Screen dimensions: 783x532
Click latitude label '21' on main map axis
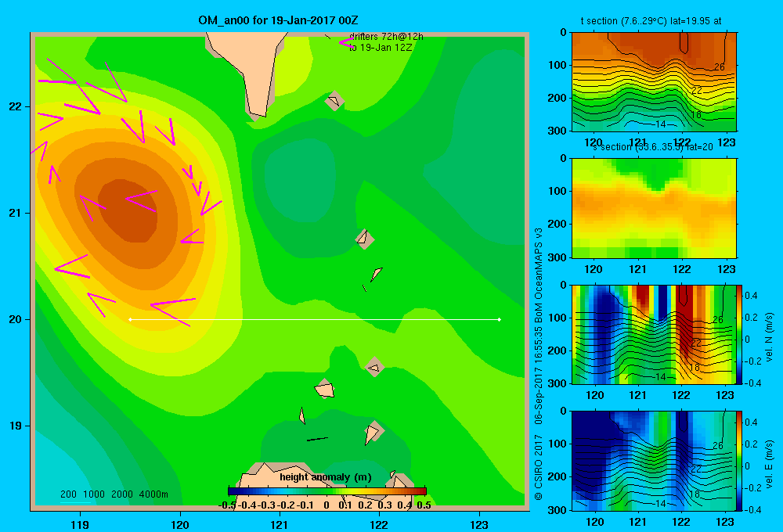pyautogui.click(x=16, y=213)
